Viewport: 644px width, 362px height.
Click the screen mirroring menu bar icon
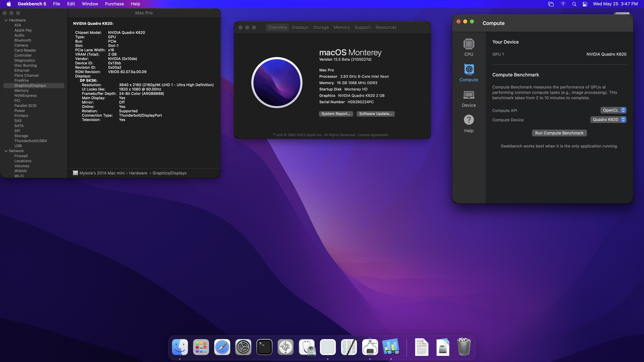pyautogui.click(x=551, y=4)
